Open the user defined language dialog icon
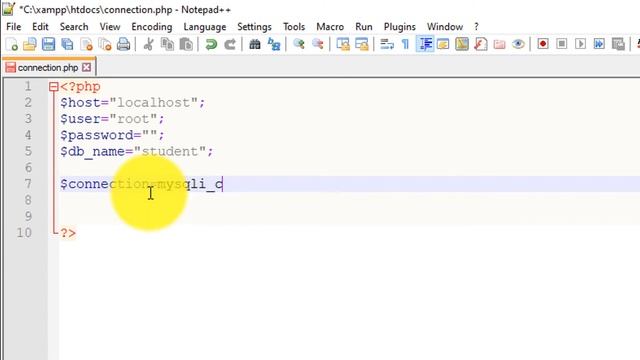The height and width of the screenshot is (360, 640). click(x=443, y=44)
